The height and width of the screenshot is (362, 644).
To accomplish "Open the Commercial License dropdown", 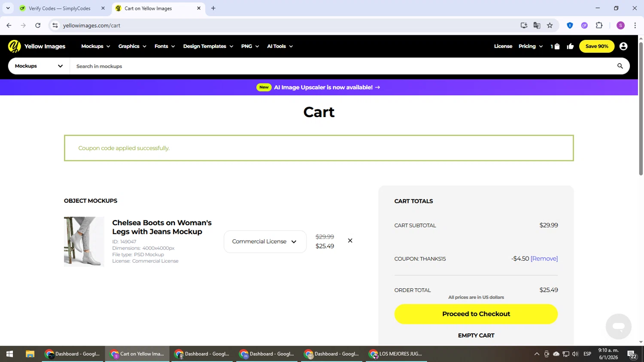I will [x=265, y=241].
